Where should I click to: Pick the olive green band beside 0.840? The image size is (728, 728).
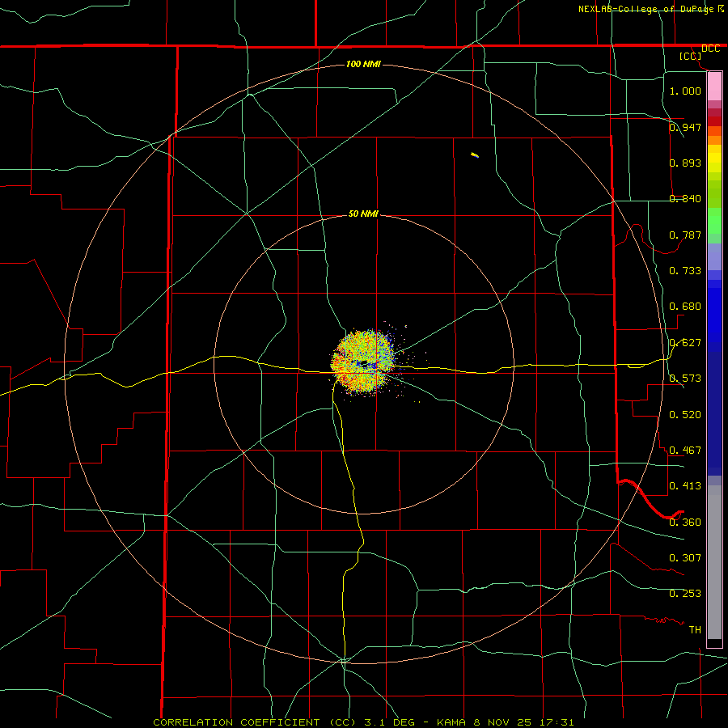click(714, 194)
